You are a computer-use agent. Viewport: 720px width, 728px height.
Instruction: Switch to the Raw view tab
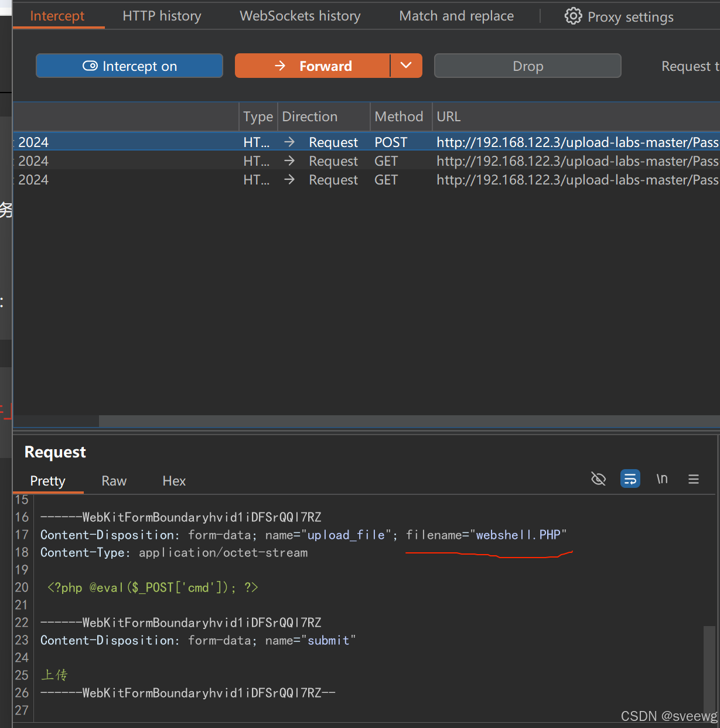point(114,481)
